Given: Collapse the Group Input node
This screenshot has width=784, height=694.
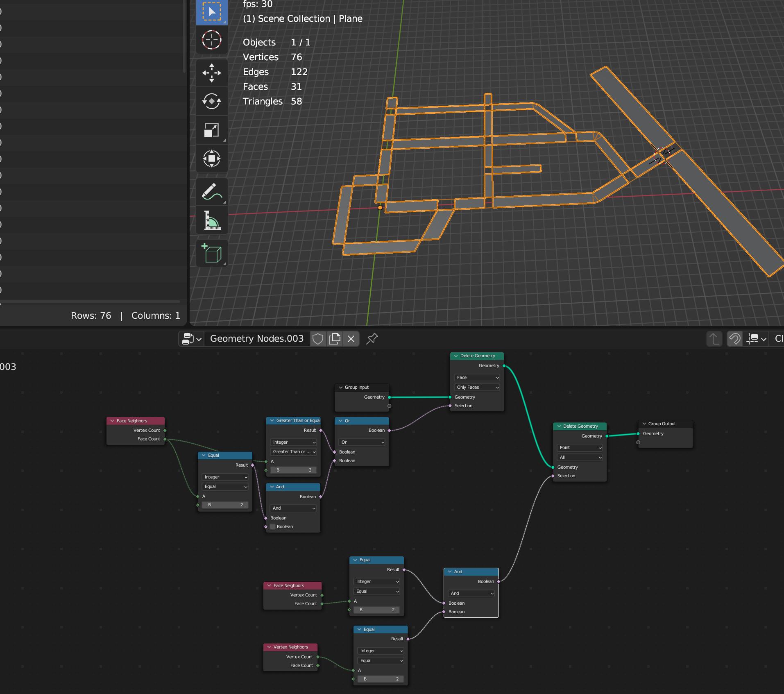Looking at the screenshot, I should pyautogui.click(x=340, y=387).
